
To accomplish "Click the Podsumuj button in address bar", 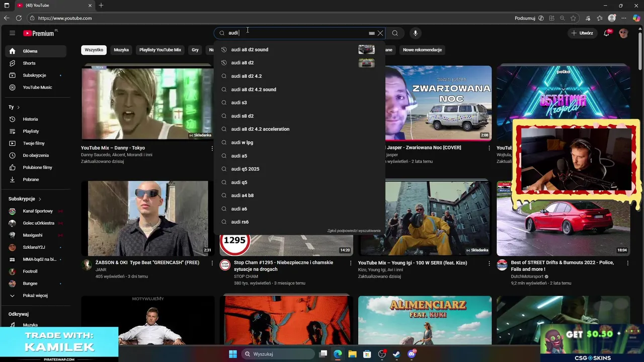I will pyautogui.click(x=529, y=18).
